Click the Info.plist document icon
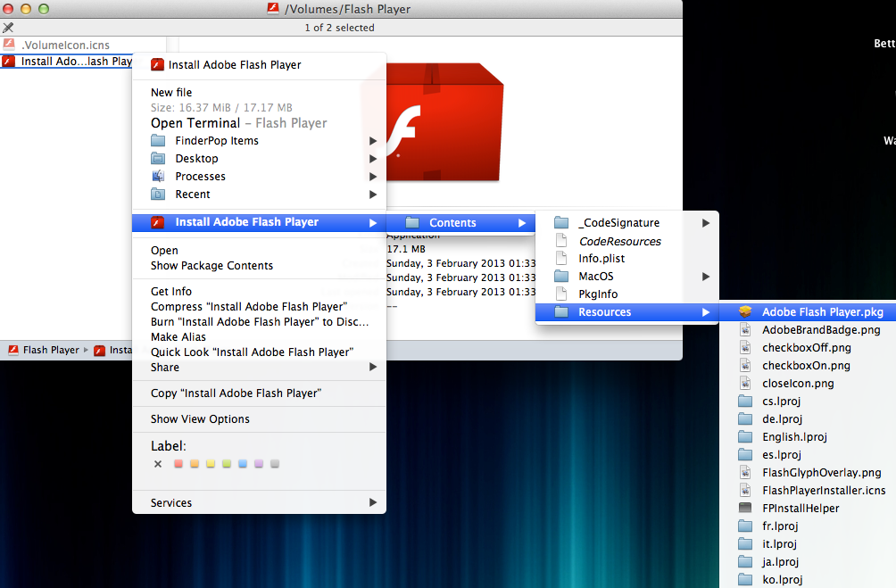 click(x=561, y=258)
